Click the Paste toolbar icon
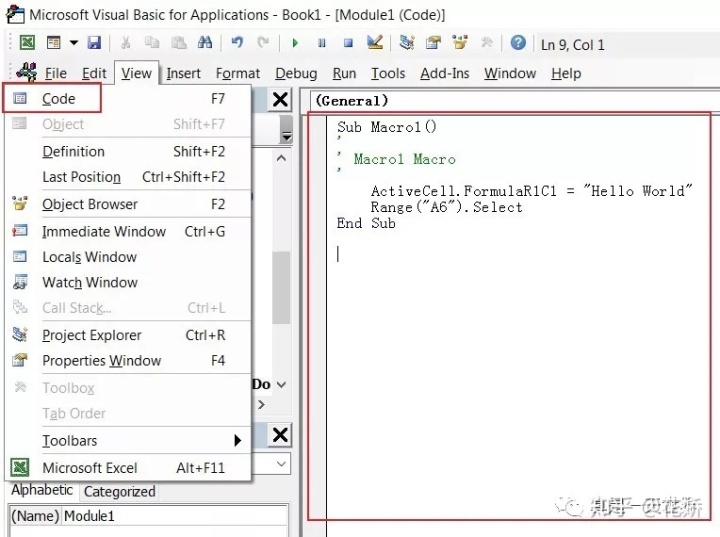 (x=179, y=43)
